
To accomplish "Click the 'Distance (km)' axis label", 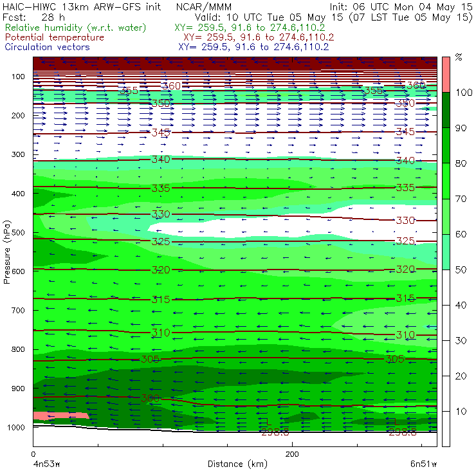I will click(238, 464).
